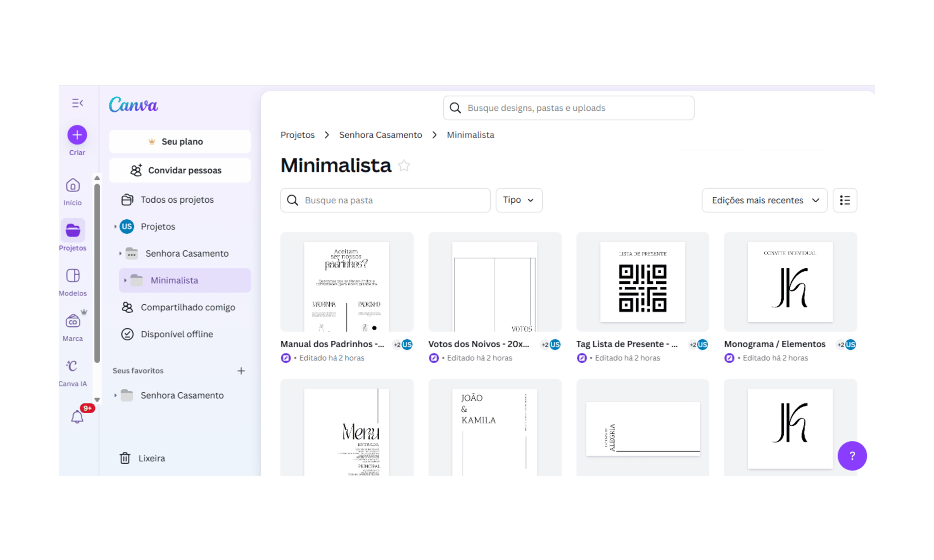Open Canva IA assistant icon
The height and width of the screenshot is (560, 934).
click(x=72, y=366)
